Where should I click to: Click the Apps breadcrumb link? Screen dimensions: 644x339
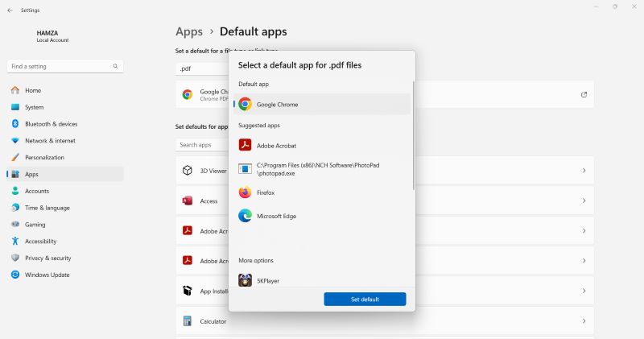(x=189, y=31)
